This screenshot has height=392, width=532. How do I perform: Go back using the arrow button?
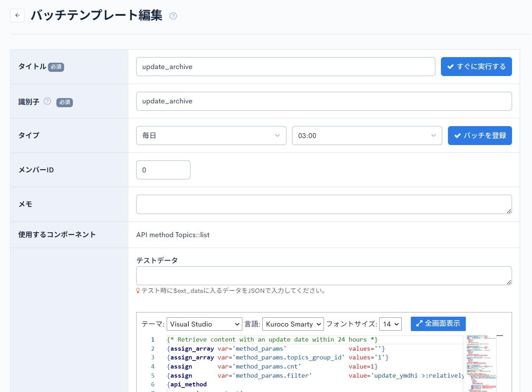coord(17,15)
